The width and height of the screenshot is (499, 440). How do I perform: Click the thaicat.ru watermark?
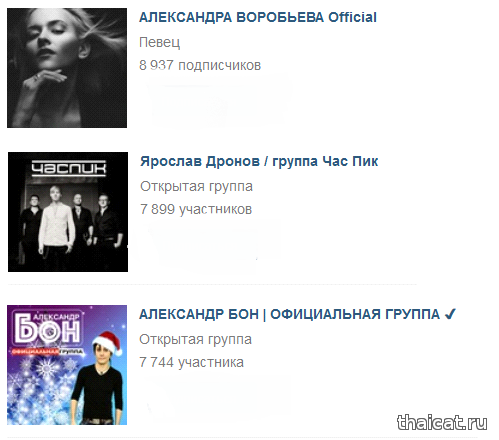click(x=442, y=423)
